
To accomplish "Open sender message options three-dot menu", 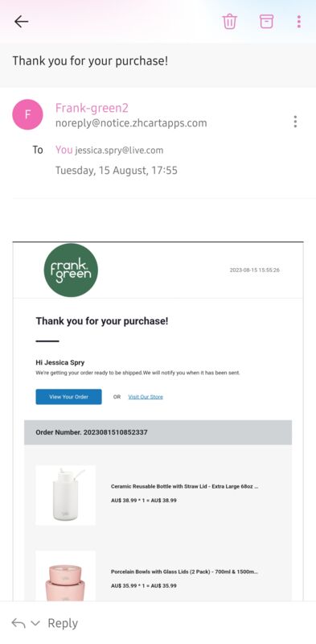I will (x=295, y=122).
